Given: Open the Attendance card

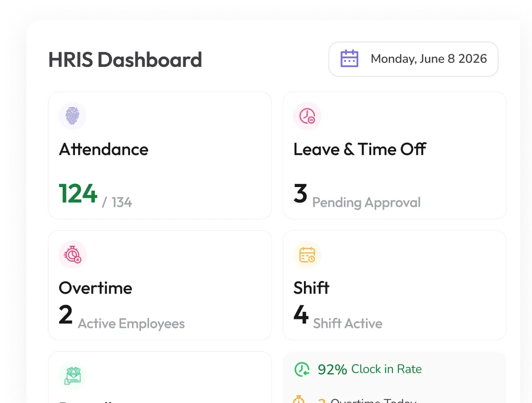Looking at the screenshot, I should click(160, 155).
